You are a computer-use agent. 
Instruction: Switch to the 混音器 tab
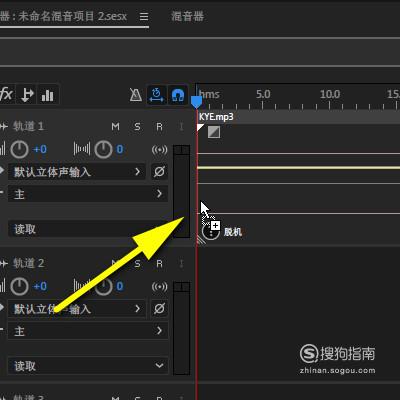(187, 16)
